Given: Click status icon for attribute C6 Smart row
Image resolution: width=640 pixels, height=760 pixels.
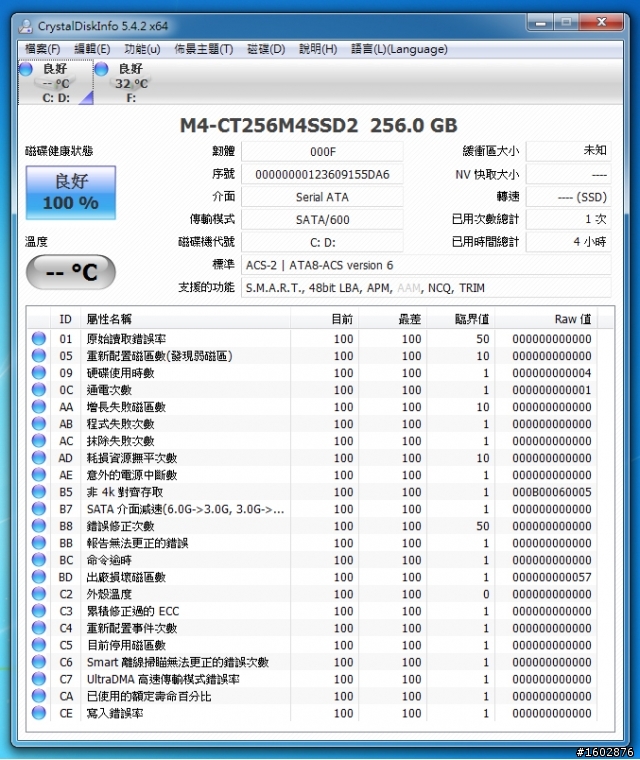Looking at the screenshot, I should [x=39, y=662].
